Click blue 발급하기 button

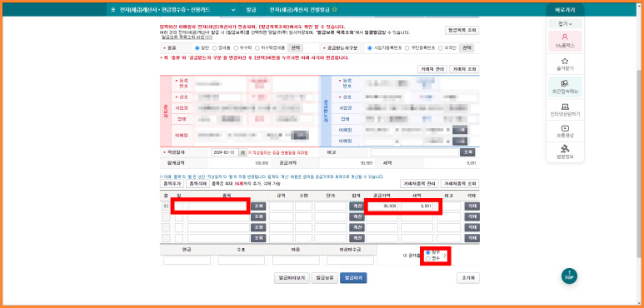[x=353, y=278]
